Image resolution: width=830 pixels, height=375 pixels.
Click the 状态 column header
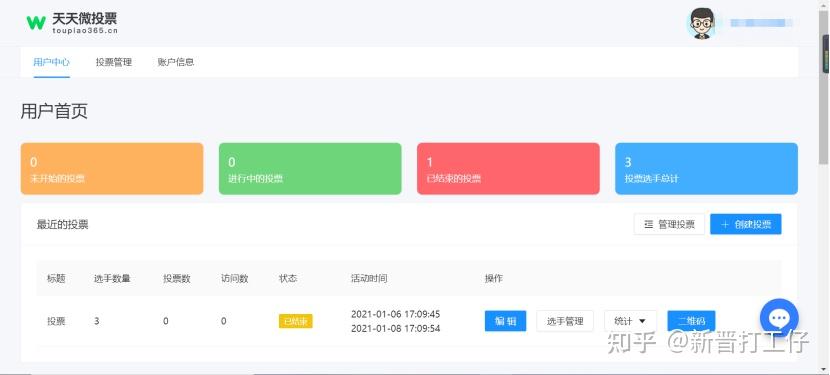[288, 278]
